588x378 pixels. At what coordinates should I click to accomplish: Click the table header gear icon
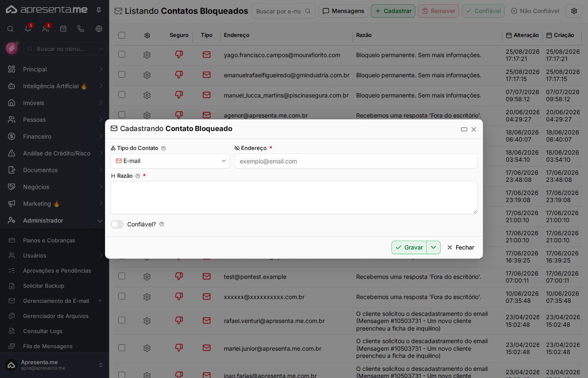click(147, 35)
